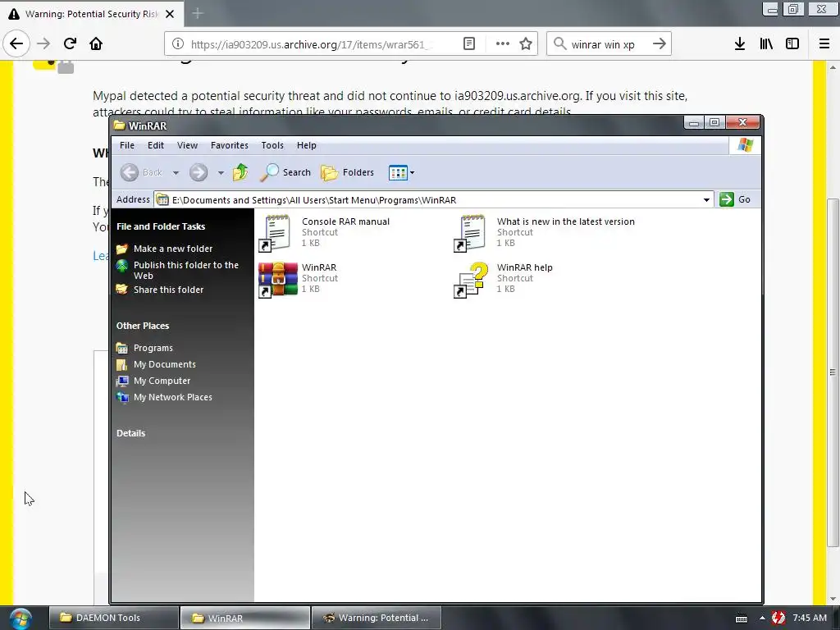This screenshot has height=630, width=840.
Task: Select the Warning: Potential Security Risk tab
Action: tap(92, 14)
